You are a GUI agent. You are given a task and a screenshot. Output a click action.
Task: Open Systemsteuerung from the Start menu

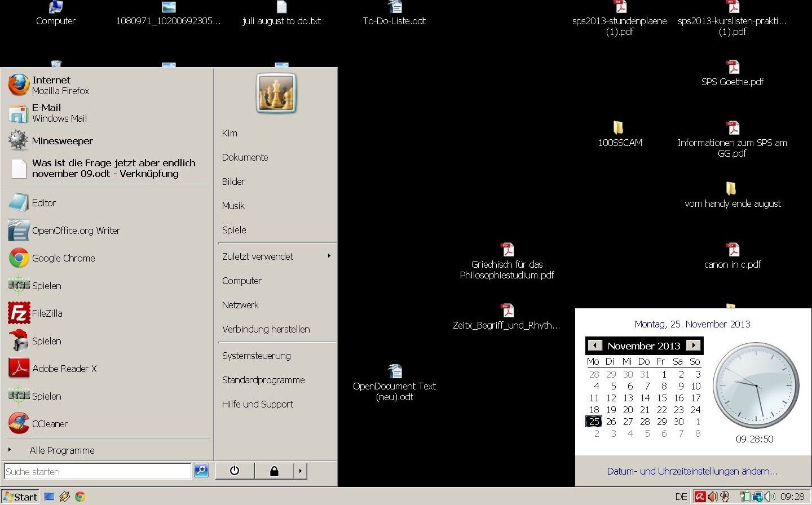(257, 356)
